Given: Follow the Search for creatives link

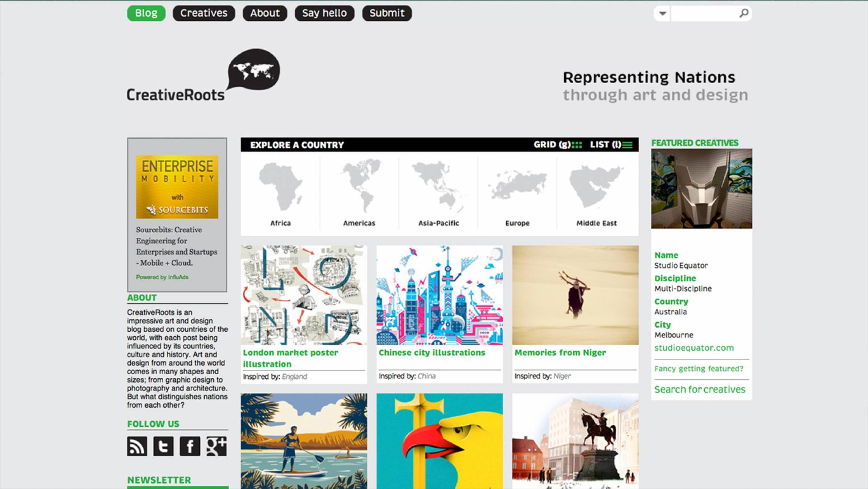Looking at the screenshot, I should (x=700, y=389).
